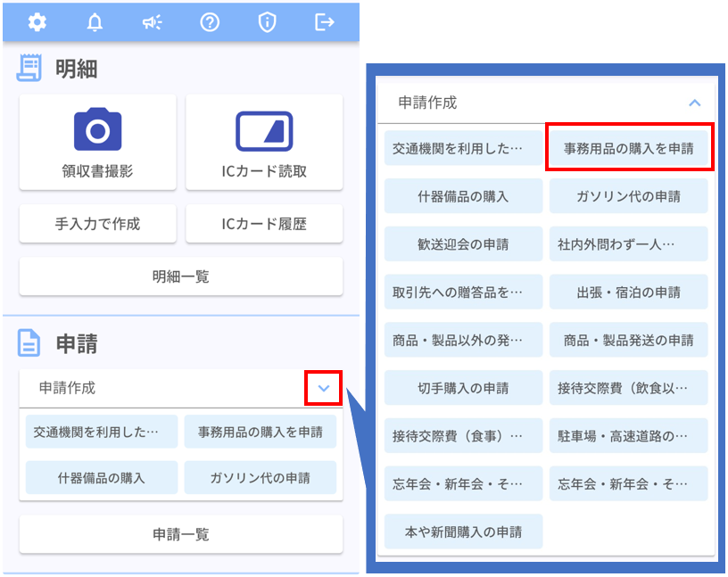Open the security shield icon

(x=267, y=22)
